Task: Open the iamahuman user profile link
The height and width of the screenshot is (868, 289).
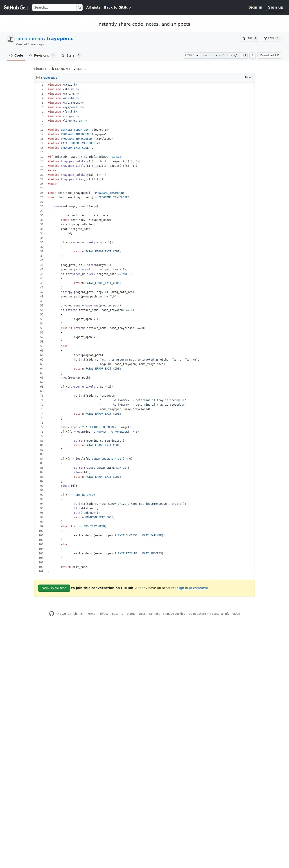Action: coord(30,39)
